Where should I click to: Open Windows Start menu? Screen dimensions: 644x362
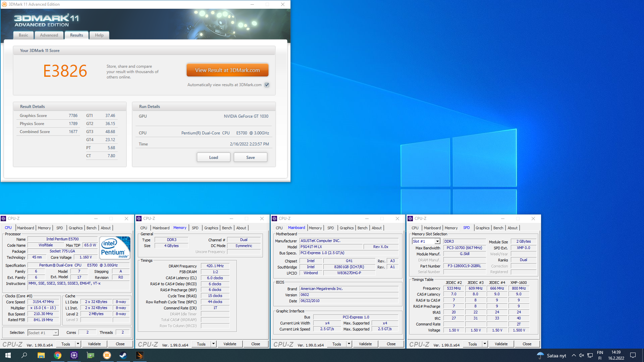(x=8, y=355)
